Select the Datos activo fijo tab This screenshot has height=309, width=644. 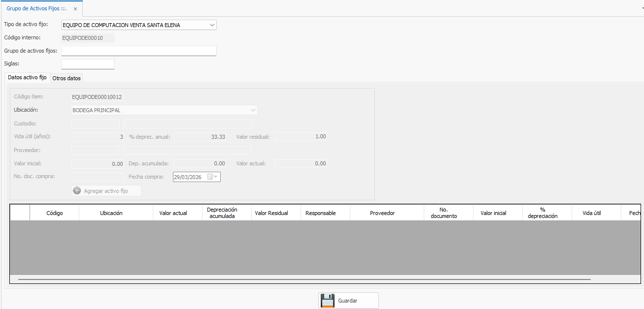click(x=28, y=78)
